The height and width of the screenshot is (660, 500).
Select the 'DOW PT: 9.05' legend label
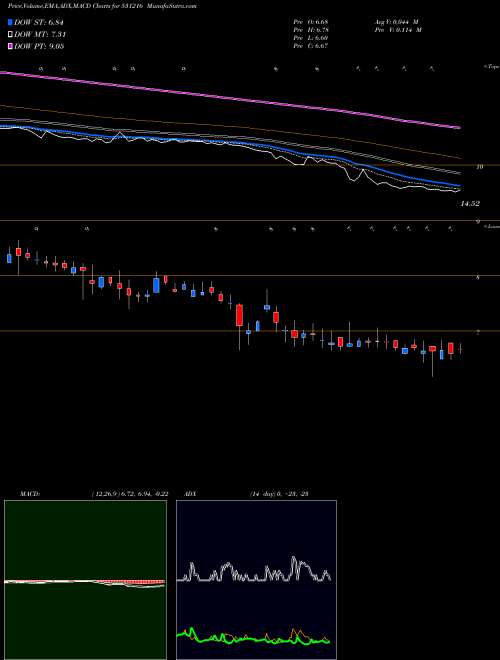[x=39, y=46]
